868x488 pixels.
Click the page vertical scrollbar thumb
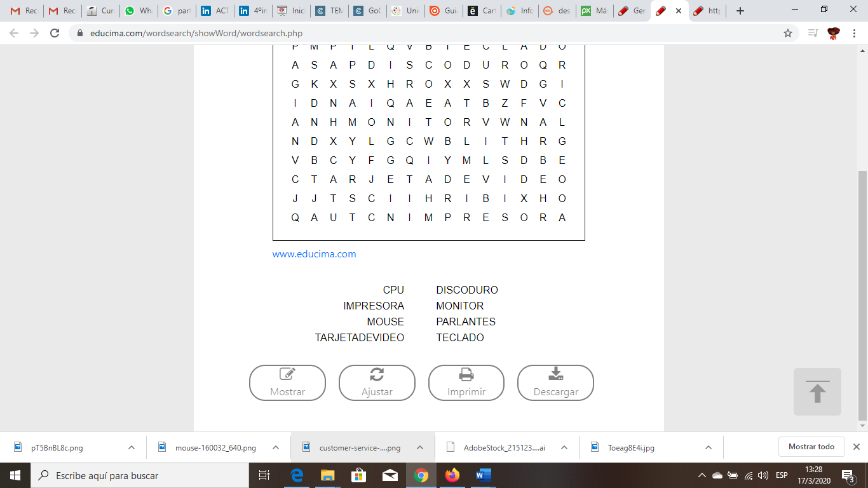[862, 295]
